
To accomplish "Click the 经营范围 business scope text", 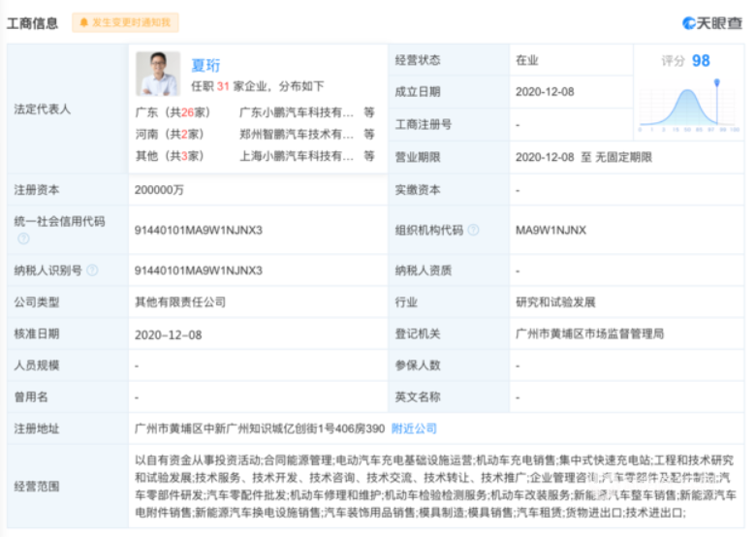I will (x=435, y=486).
